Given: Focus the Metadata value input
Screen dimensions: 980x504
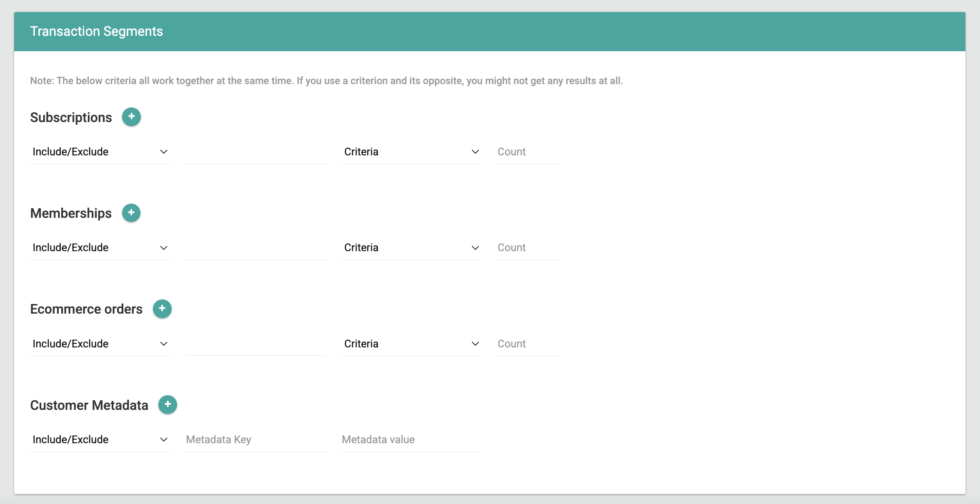Looking at the screenshot, I should coord(411,439).
